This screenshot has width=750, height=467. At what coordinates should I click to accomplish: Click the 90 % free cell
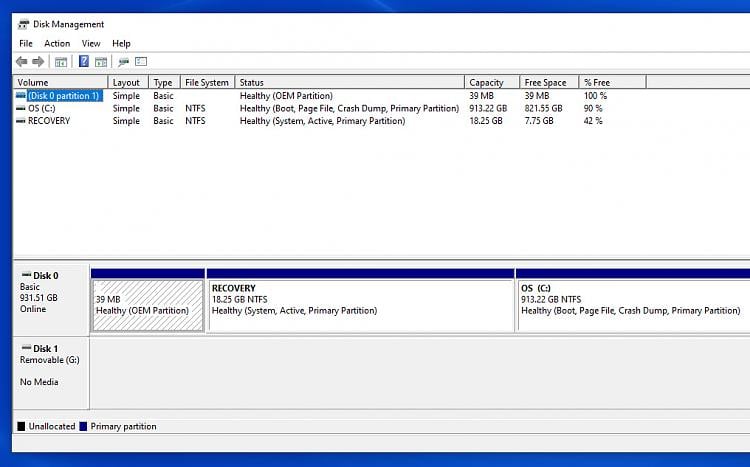tap(593, 108)
